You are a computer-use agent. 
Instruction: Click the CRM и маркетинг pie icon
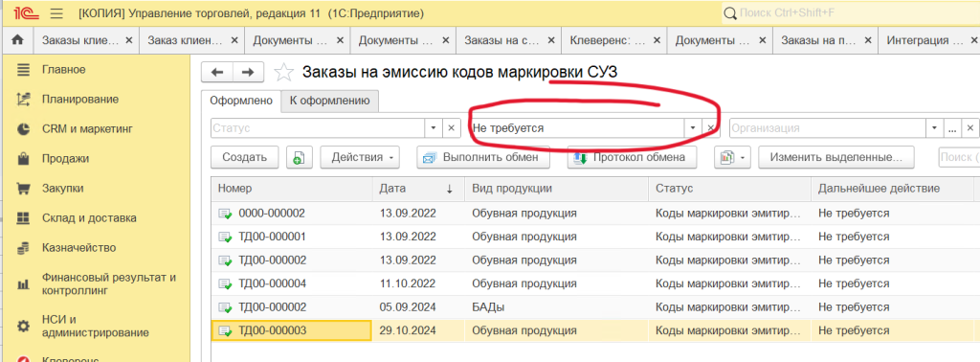[23, 129]
